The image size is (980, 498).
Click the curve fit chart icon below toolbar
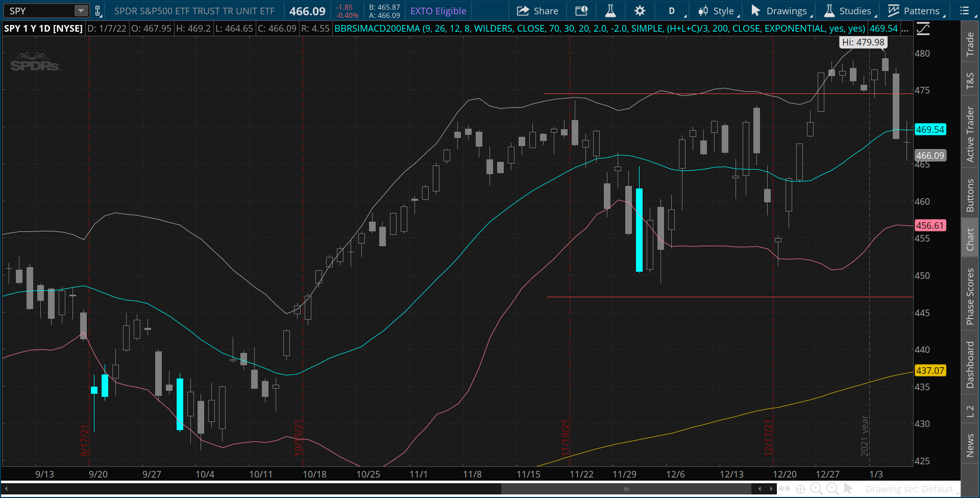click(x=923, y=29)
